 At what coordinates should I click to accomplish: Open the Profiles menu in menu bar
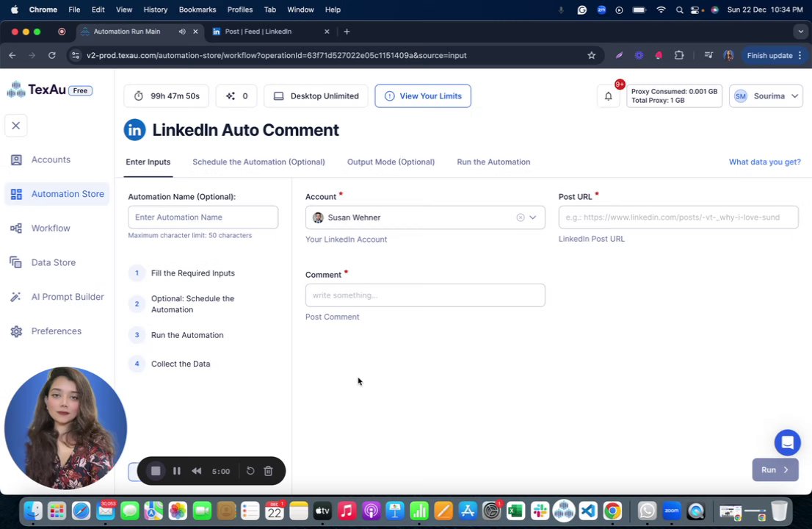[240, 10]
